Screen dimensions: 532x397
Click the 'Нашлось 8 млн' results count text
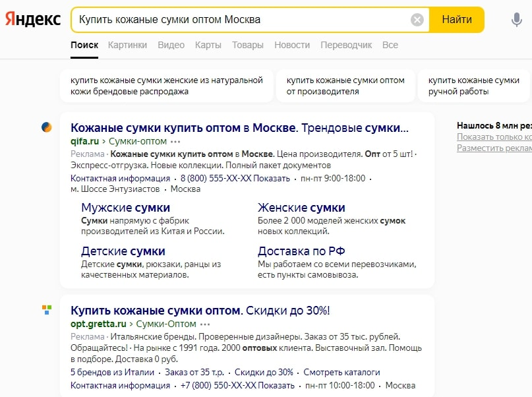(494, 125)
